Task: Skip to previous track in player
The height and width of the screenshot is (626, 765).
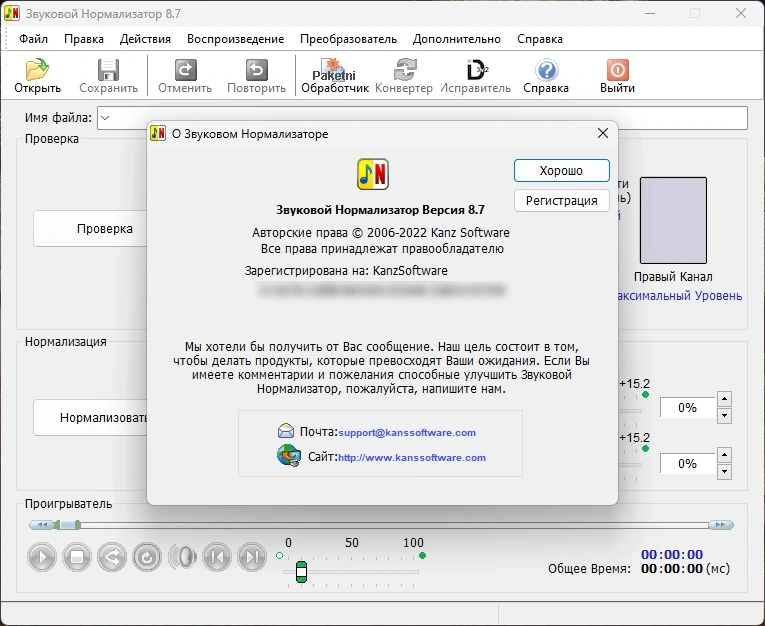Action: click(x=217, y=557)
